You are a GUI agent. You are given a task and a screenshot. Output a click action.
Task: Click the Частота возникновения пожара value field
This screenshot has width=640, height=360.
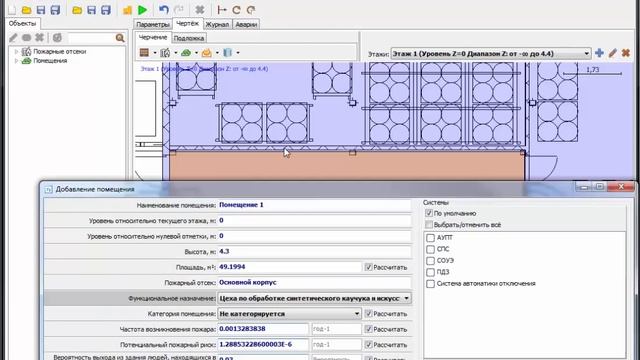click(x=263, y=329)
